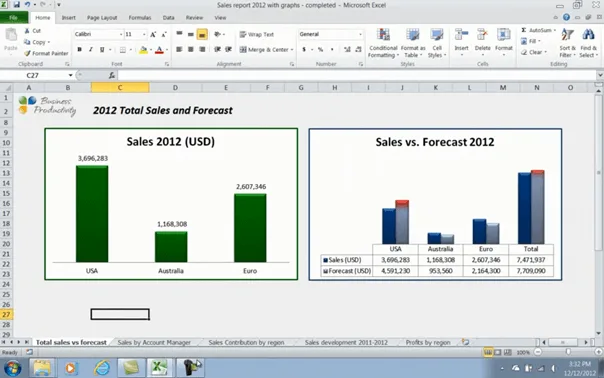
Task: Apply comma style format
Action: click(x=332, y=49)
